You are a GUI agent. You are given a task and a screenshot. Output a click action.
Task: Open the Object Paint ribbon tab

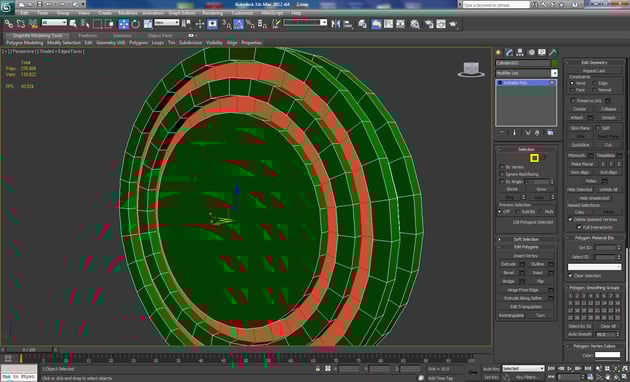pos(160,35)
